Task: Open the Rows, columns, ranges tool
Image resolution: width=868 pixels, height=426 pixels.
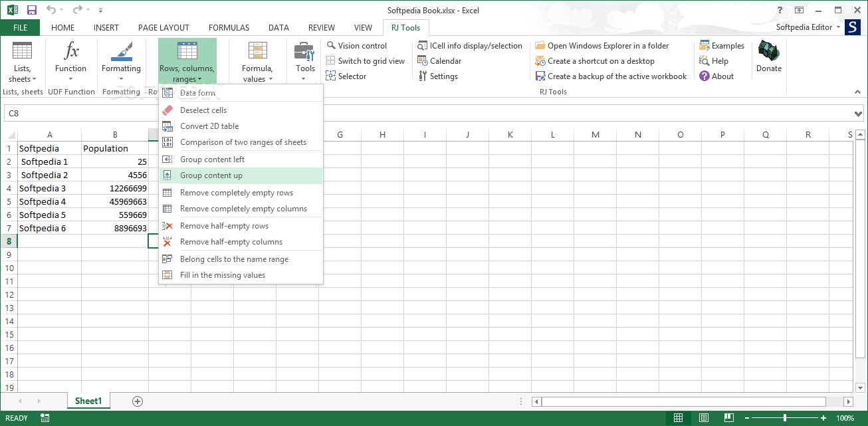Action: click(187, 62)
